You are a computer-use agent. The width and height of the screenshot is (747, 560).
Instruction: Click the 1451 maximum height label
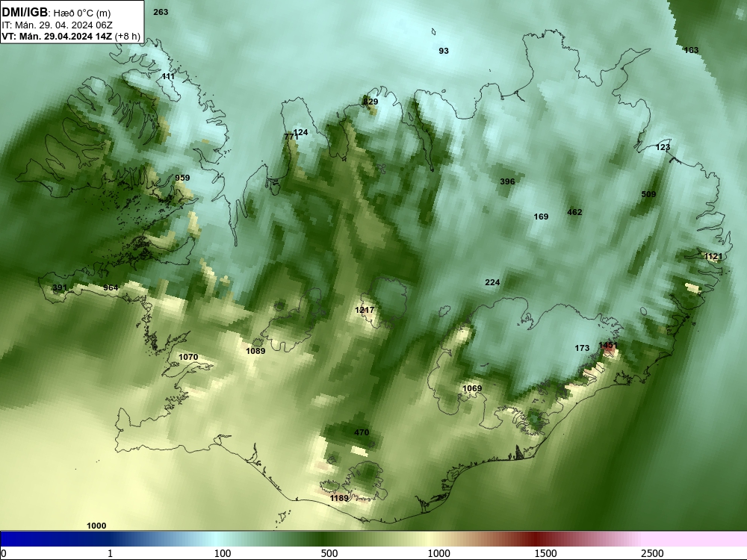coord(608,345)
